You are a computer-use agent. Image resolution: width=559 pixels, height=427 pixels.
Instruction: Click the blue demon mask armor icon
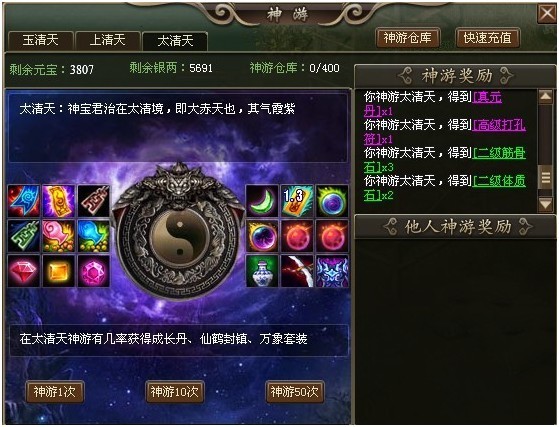332,271
